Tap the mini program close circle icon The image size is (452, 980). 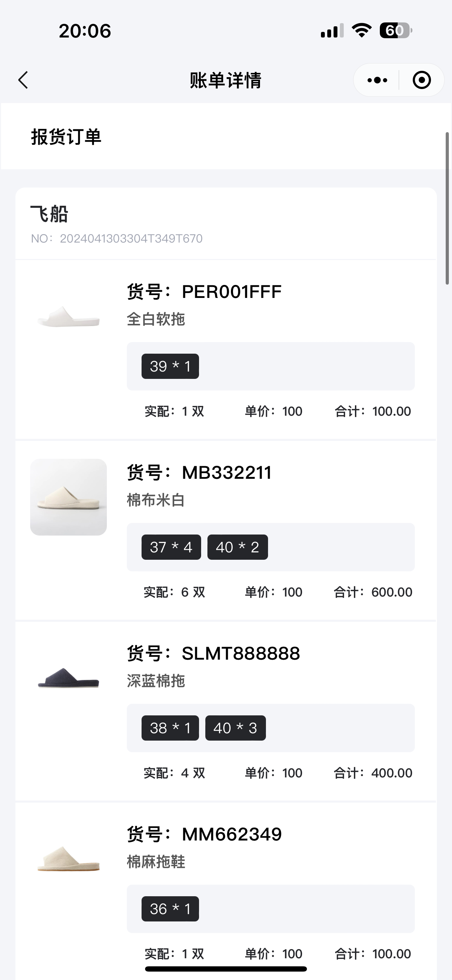(x=422, y=80)
